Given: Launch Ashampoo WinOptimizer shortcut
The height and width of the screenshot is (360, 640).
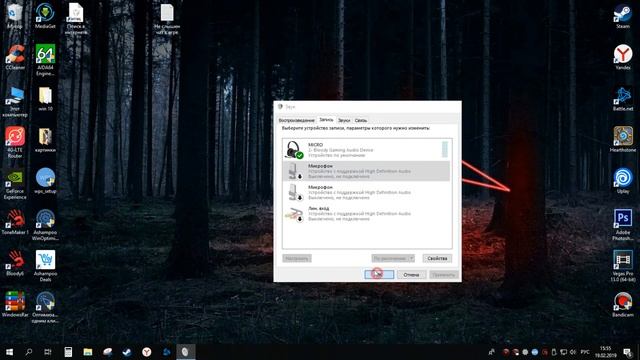Looking at the screenshot, I should tap(45, 225).
